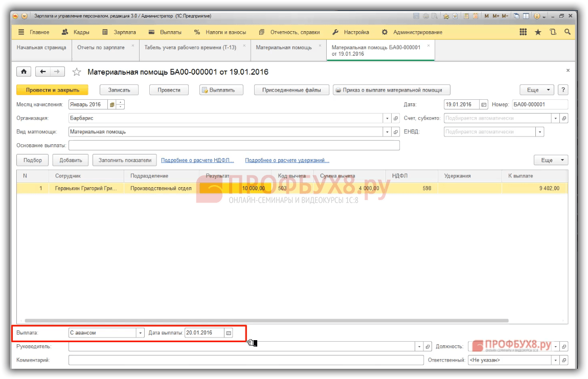This screenshot has width=588, height=379.
Task: Expand the Выплата dropdown list
Action: point(140,333)
